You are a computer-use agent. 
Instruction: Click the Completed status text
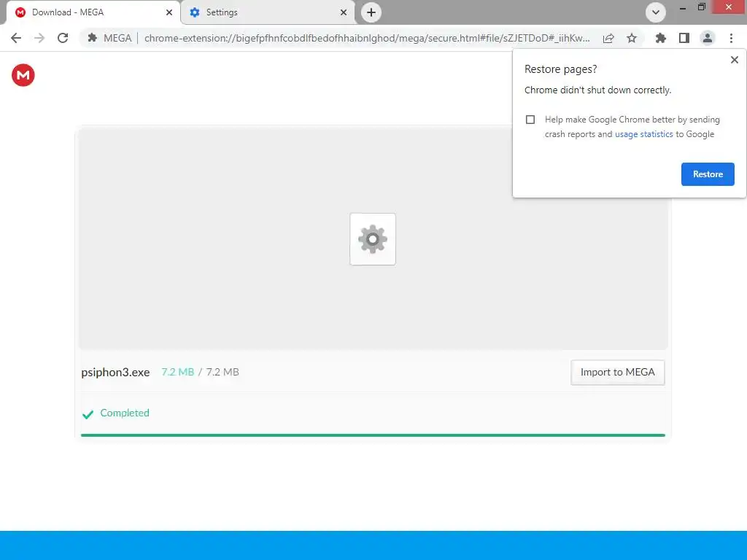pyautogui.click(x=125, y=413)
